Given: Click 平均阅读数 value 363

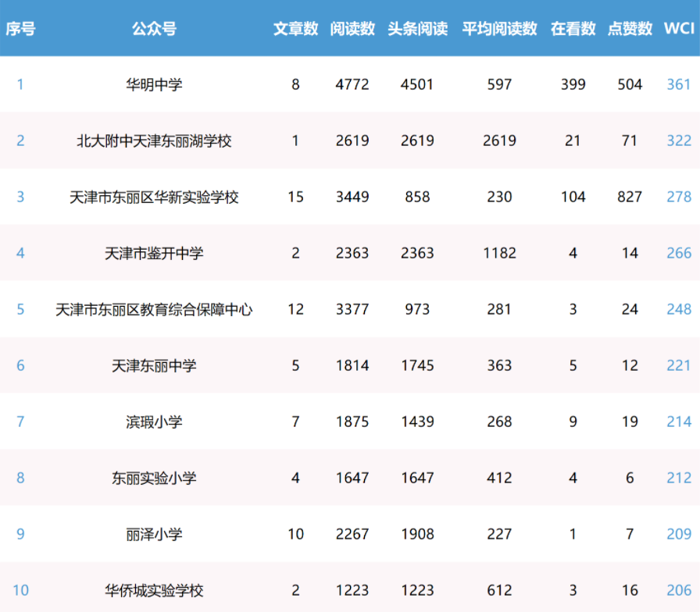Looking at the screenshot, I should [499, 365].
